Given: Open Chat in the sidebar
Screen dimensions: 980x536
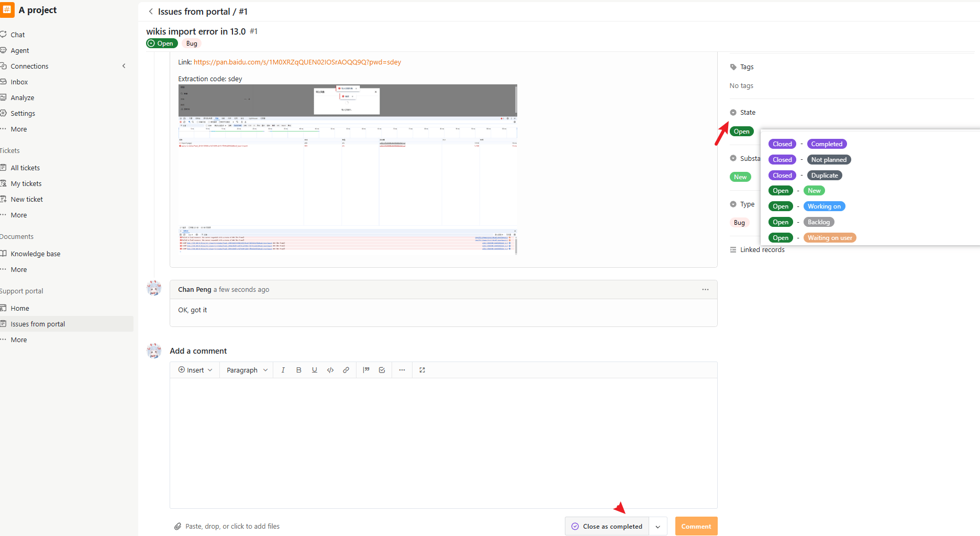Looking at the screenshot, I should pos(18,35).
